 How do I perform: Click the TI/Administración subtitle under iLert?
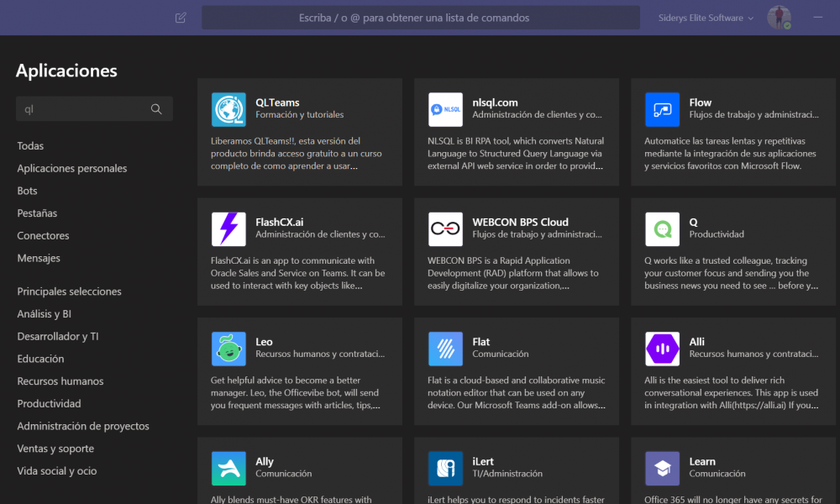507,474
